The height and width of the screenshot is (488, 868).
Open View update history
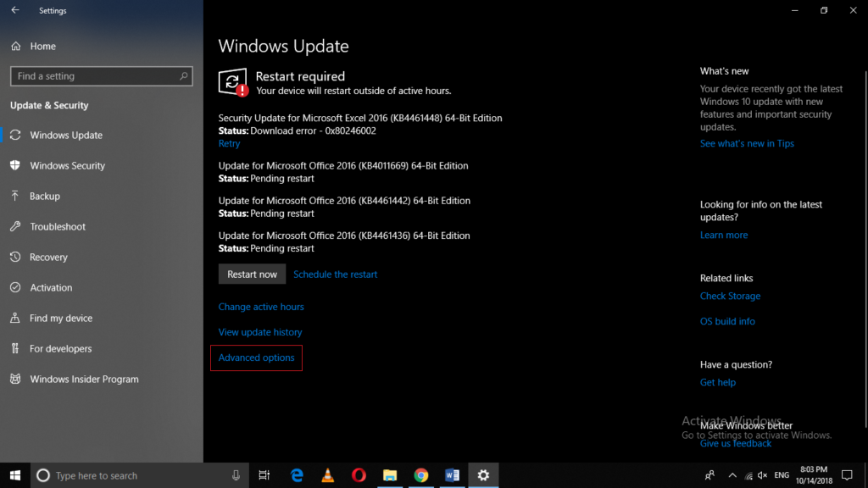[x=260, y=332]
